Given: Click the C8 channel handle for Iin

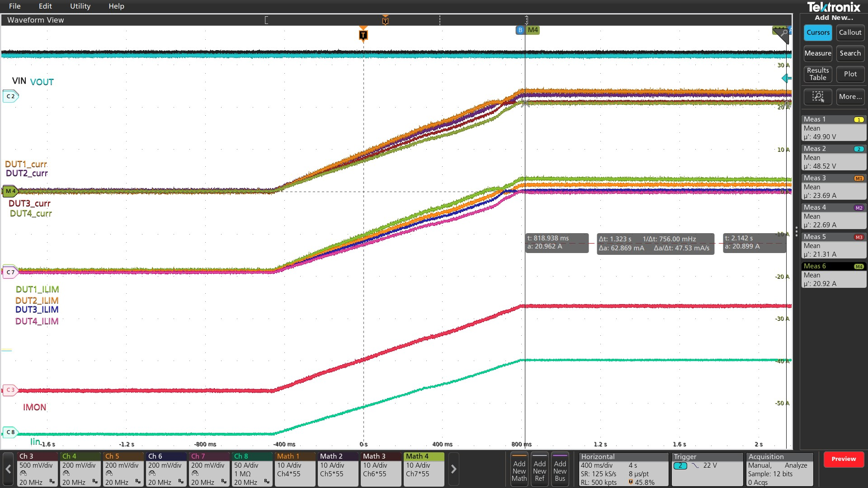Looking at the screenshot, I should coord(10,432).
